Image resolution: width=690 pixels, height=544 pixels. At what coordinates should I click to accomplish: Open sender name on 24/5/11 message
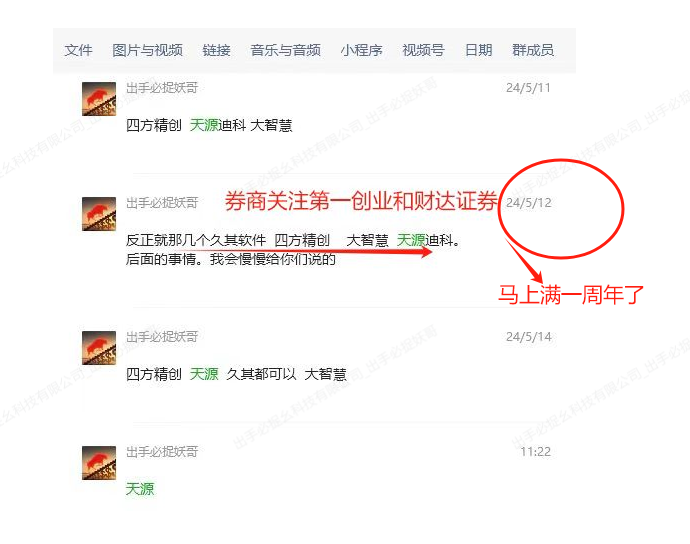tap(162, 88)
